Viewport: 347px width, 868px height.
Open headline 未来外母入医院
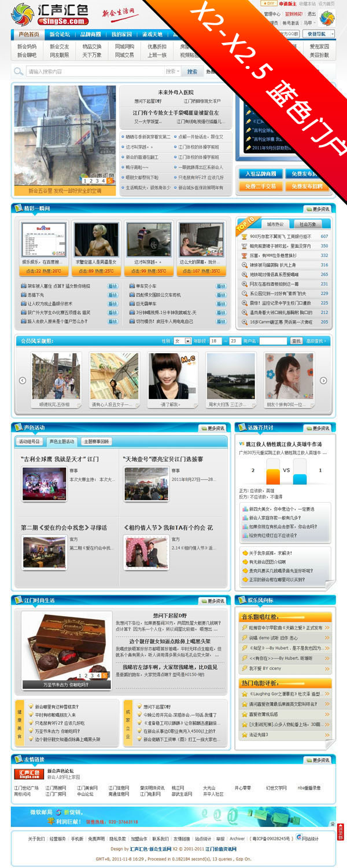[176, 92]
